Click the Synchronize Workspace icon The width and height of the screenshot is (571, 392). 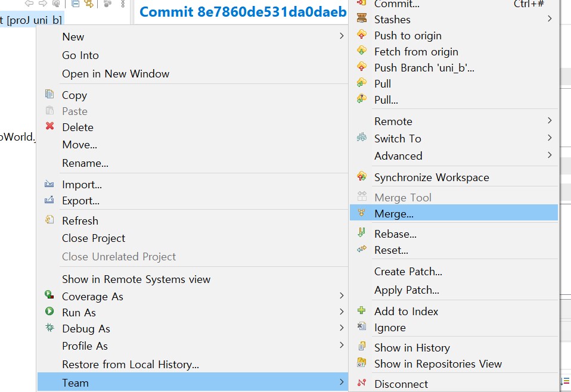click(x=362, y=176)
